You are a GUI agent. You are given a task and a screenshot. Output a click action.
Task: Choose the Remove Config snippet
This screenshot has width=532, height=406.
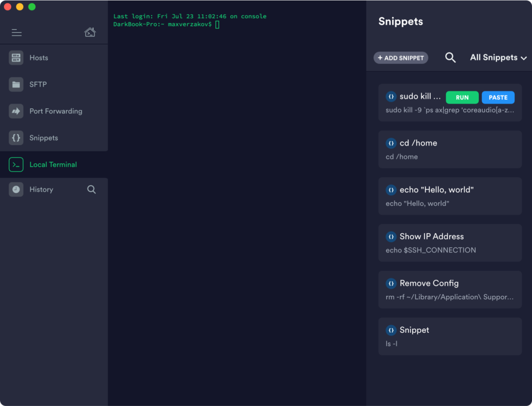[450, 290]
